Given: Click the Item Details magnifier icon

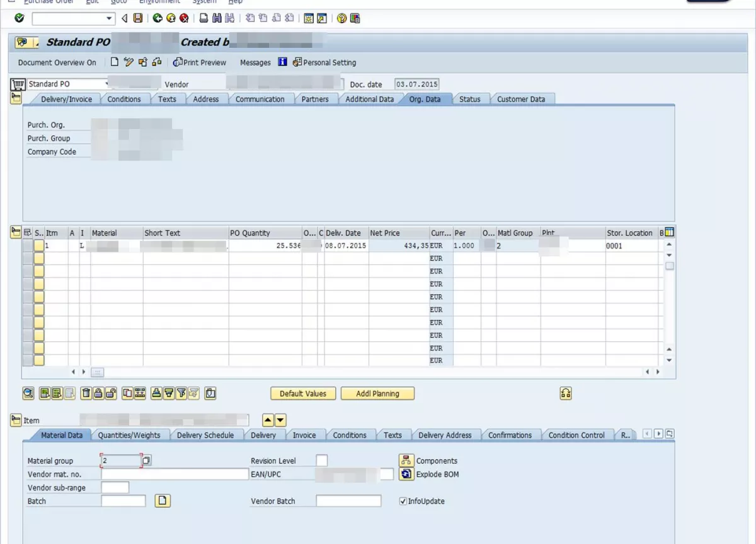Looking at the screenshot, I should pos(28,394).
